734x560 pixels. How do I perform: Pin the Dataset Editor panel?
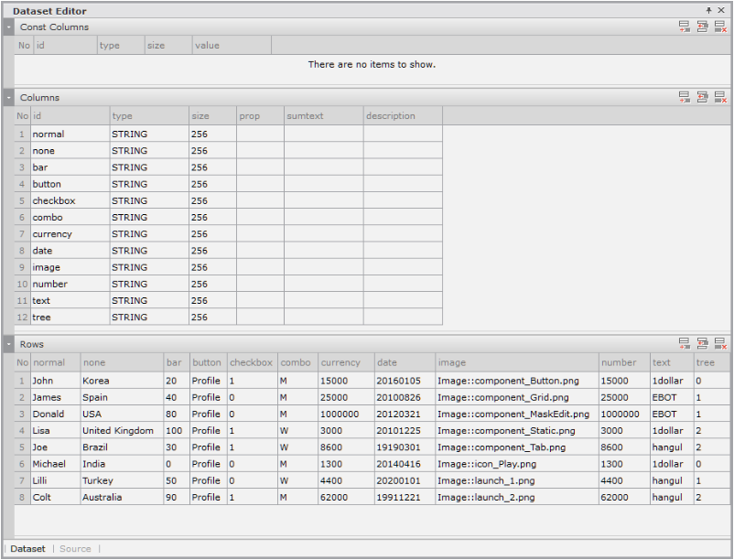(708, 11)
